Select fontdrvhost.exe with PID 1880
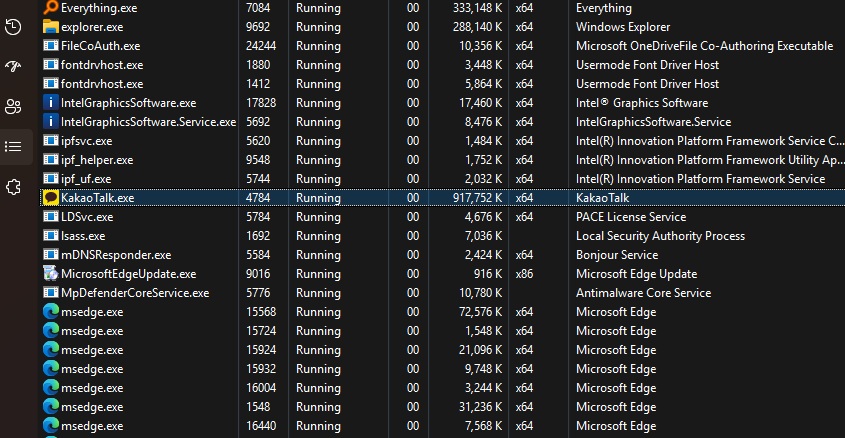845x438 pixels. tap(102, 65)
